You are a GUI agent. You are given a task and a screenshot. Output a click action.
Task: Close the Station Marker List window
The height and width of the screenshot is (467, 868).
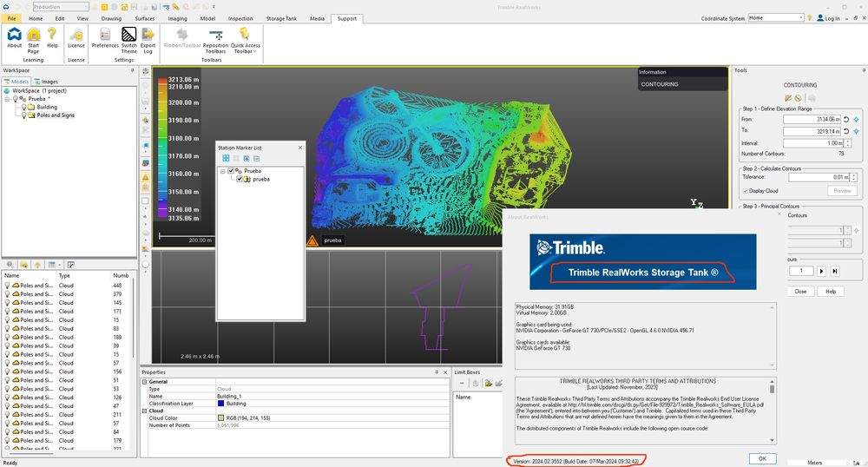pyautogui.click(x=300, y=148)
